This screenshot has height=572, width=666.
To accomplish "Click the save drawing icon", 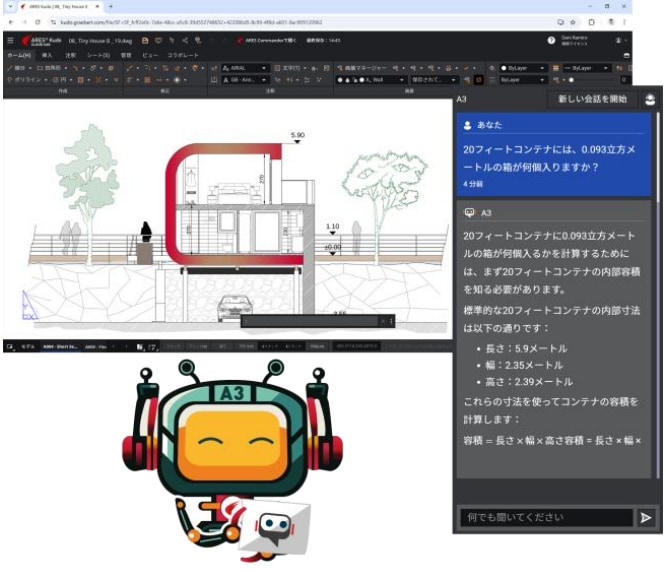I will 145,40.
